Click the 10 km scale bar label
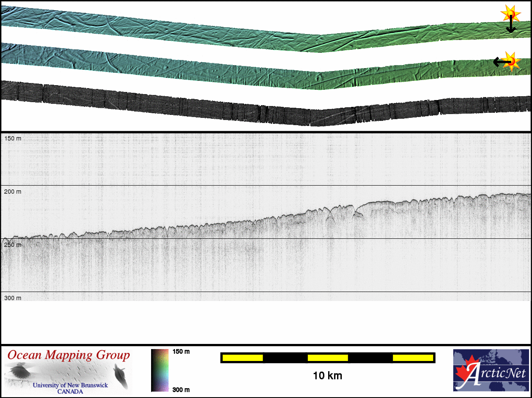This screenshot has width=532, height=398. coord(327,376)
